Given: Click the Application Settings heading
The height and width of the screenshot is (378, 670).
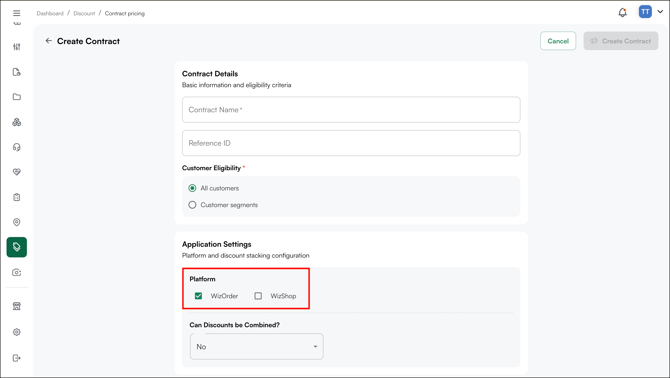Looking at the screenshot, I should [217, 244].
